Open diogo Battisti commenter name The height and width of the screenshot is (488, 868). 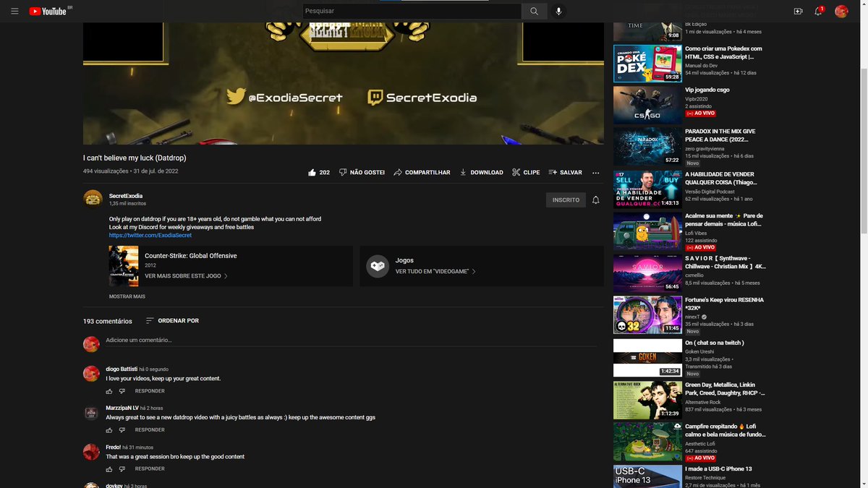click(122, 369)
